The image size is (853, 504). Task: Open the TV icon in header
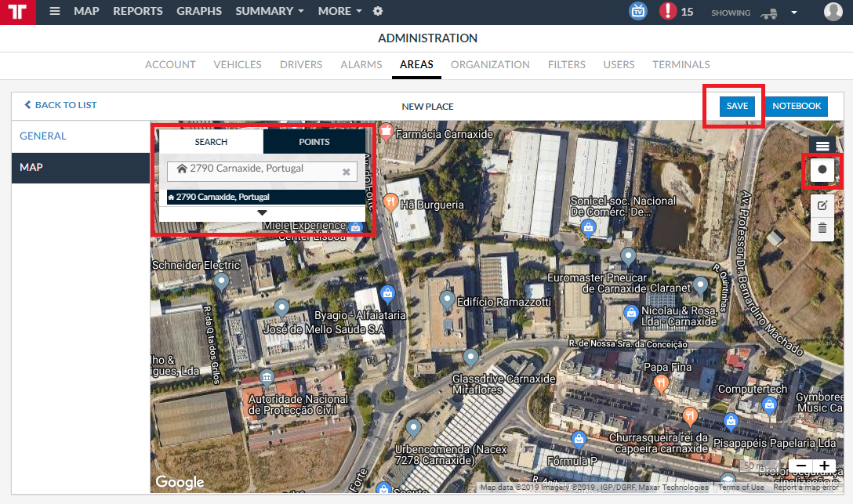point(638,11)
